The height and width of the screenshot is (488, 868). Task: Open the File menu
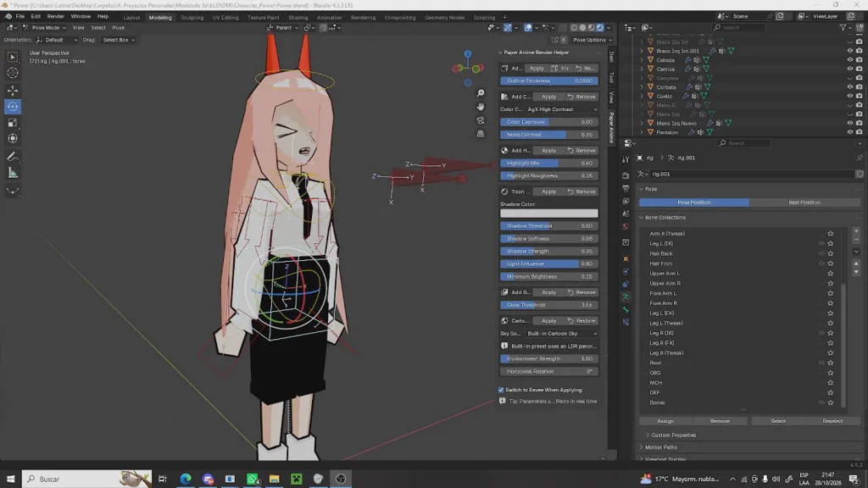20,17
